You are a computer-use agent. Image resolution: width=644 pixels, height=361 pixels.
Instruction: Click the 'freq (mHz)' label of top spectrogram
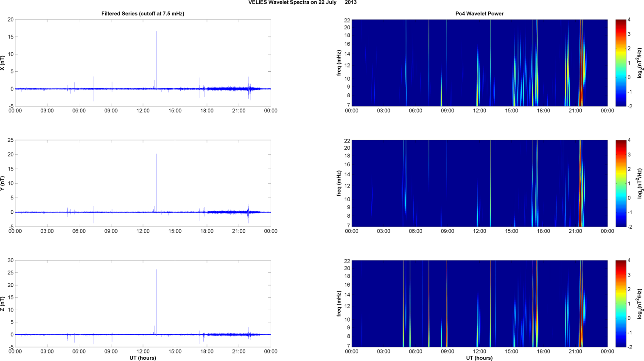[339, 63]
